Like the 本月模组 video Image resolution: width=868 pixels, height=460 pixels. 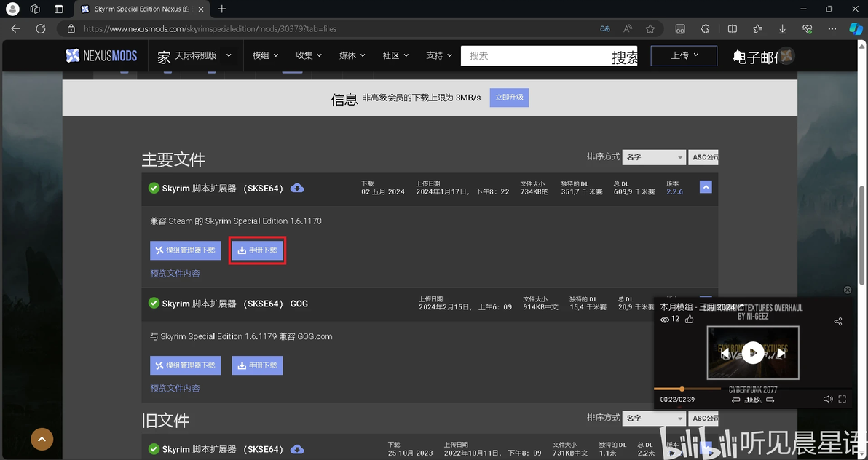(689, 320)
